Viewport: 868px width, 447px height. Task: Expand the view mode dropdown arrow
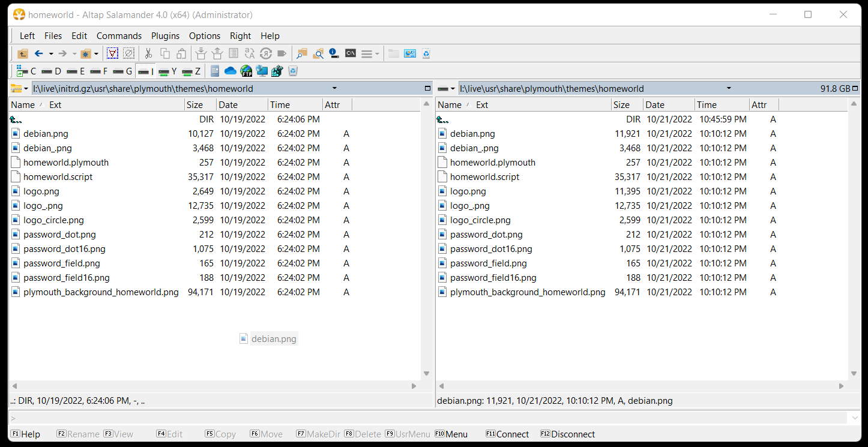[x=377, y=53]
